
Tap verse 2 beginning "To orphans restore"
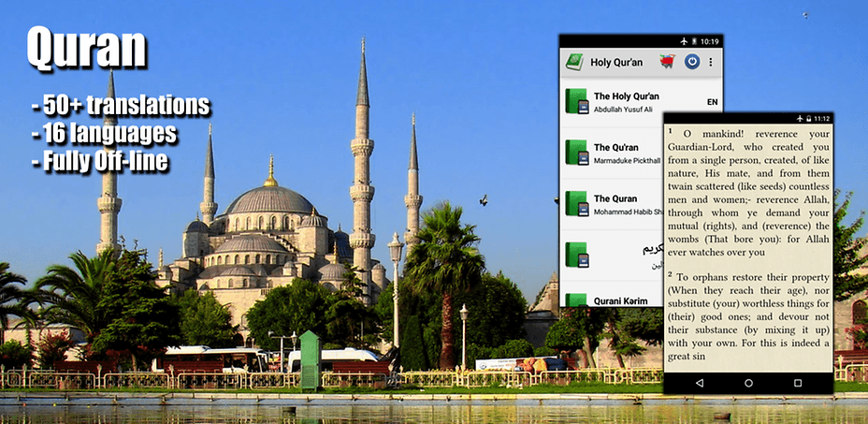(748, 316)
